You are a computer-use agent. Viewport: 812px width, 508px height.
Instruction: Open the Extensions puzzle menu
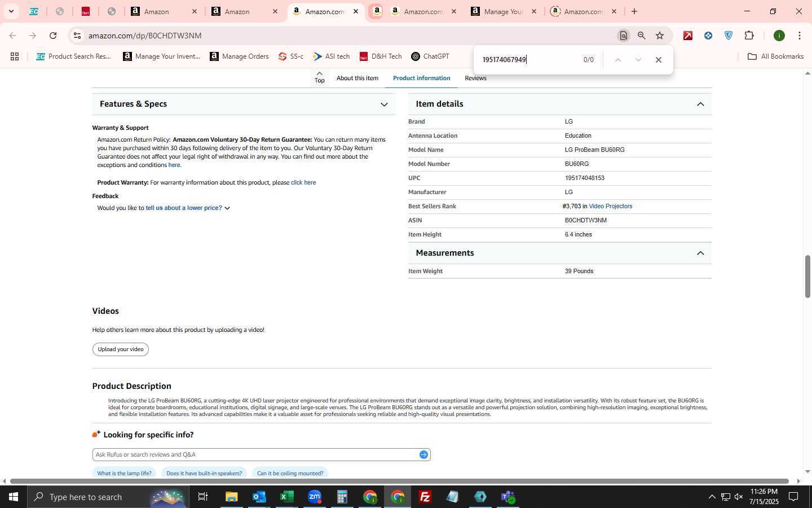click(749, 36)
